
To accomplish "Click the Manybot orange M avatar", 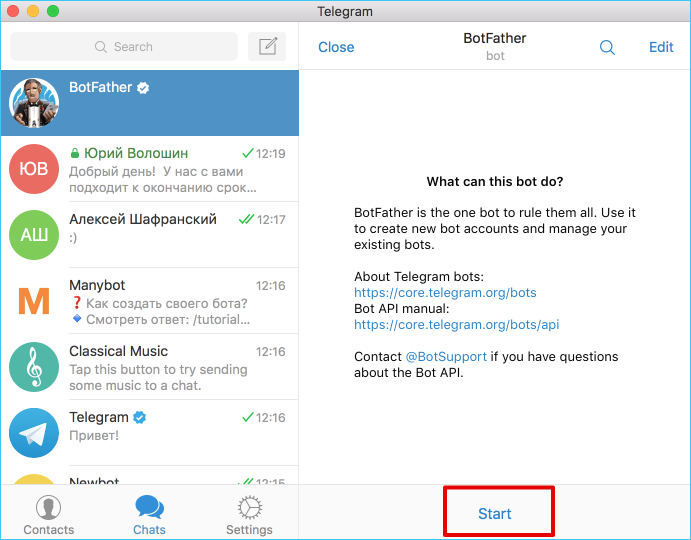I will (x=34, y=301).
